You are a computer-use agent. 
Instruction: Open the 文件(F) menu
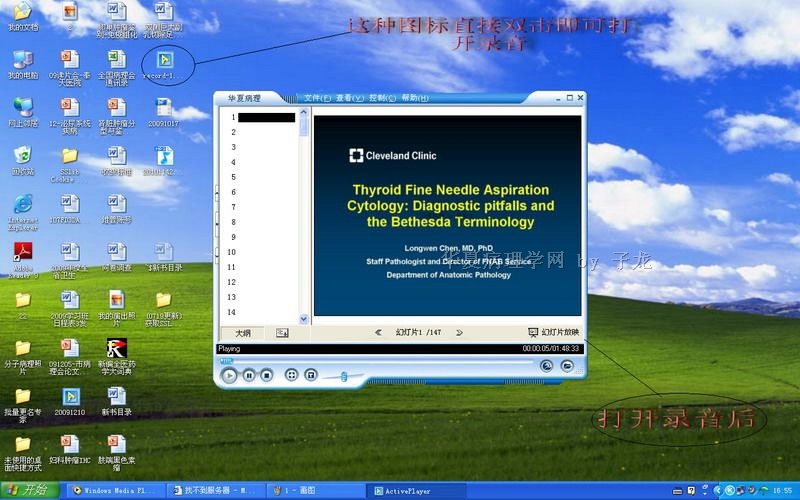pos(317,98)
